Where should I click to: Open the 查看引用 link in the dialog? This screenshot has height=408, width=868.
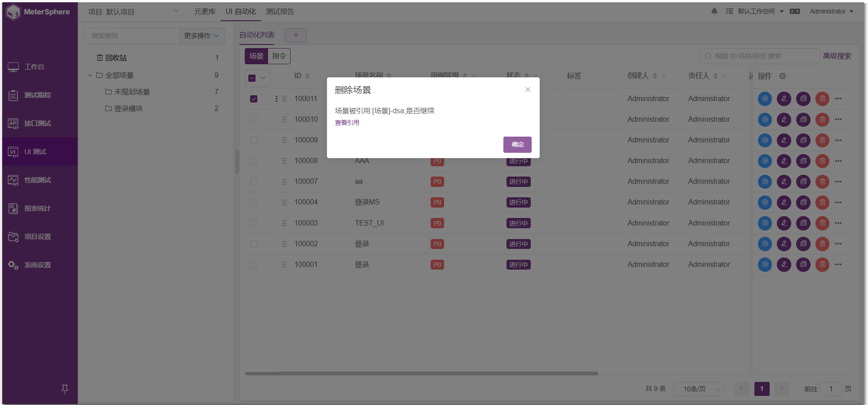click(x=347, y=122)
